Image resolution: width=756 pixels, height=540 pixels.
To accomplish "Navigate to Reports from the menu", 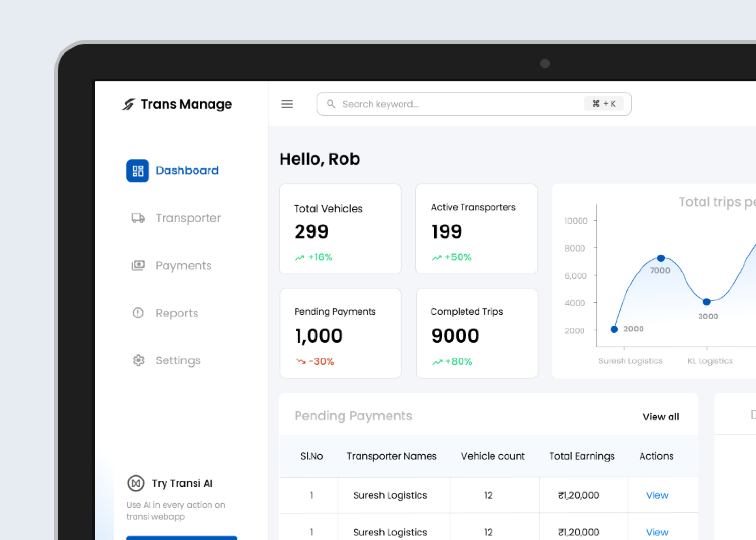I will tap(177, 313).
